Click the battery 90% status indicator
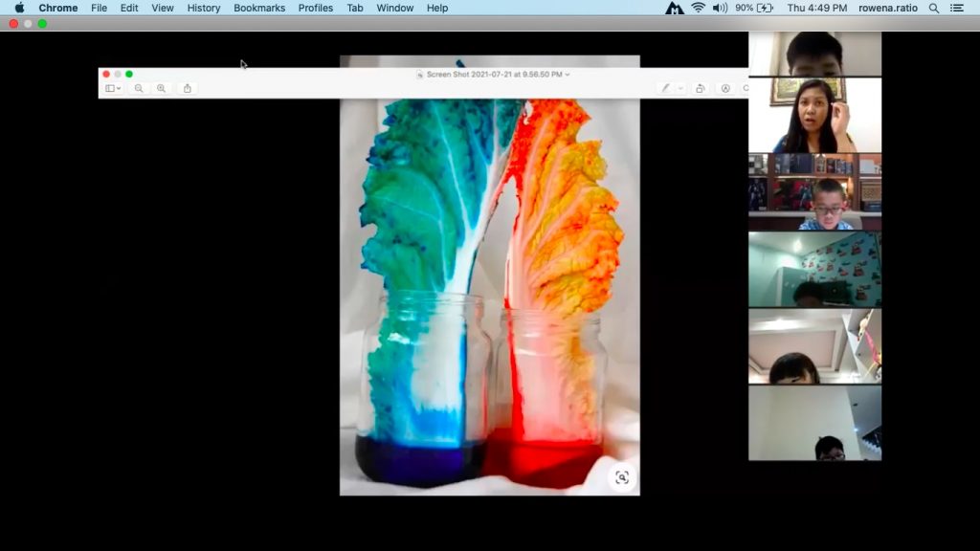 (754, 8)
